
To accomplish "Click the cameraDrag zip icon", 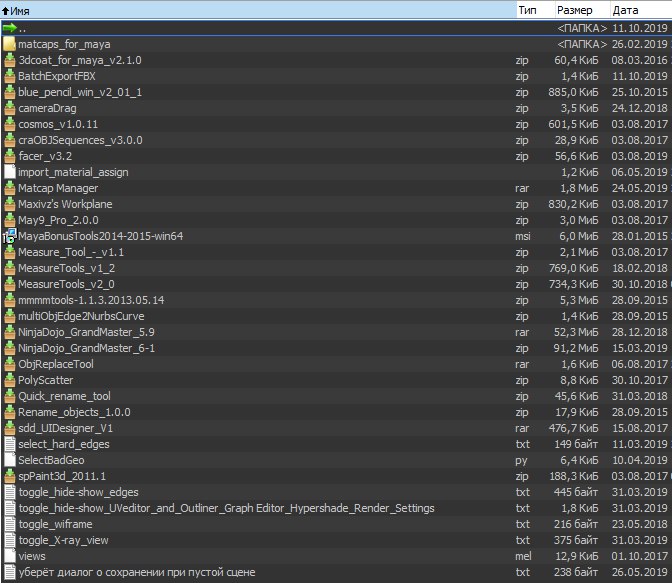I will coord(9,108).
